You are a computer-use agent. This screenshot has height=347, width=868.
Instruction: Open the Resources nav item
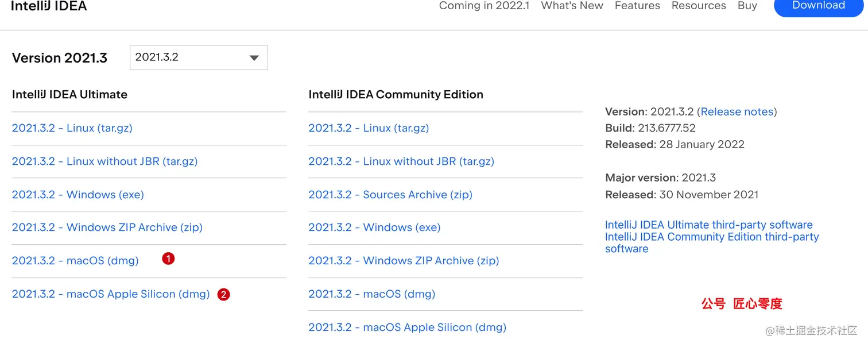pos(699,6)
